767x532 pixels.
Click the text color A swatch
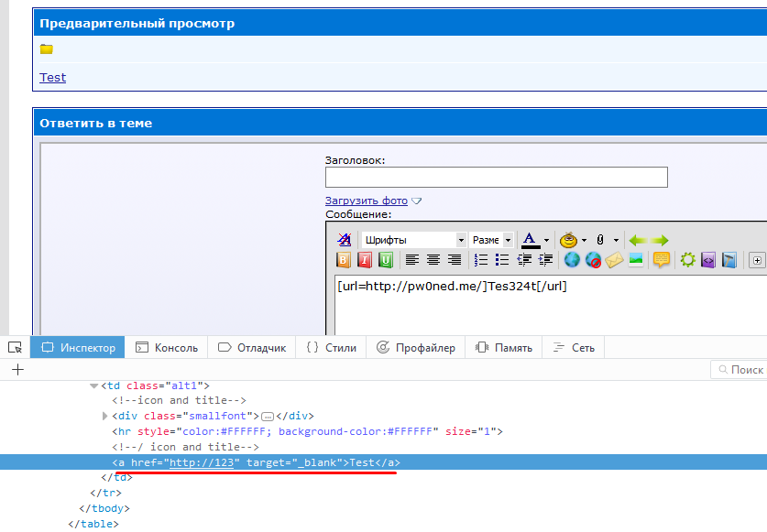pos(530,240)
